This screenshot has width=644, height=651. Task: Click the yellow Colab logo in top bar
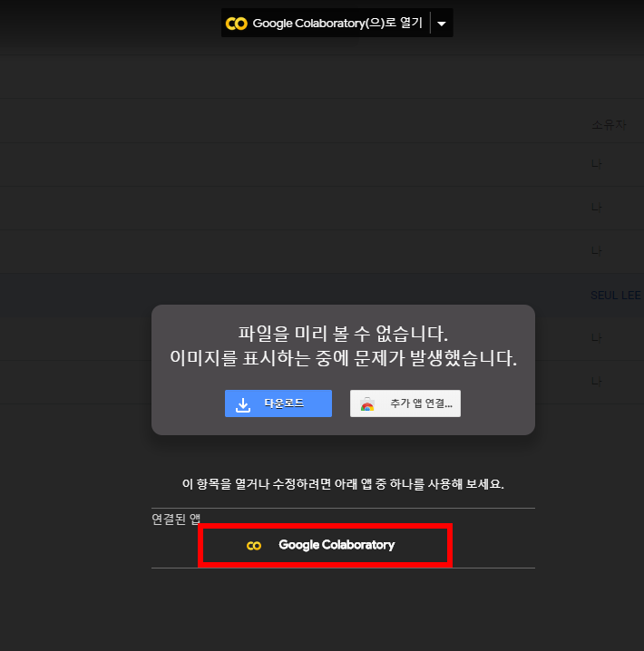[x=236, y=24]
